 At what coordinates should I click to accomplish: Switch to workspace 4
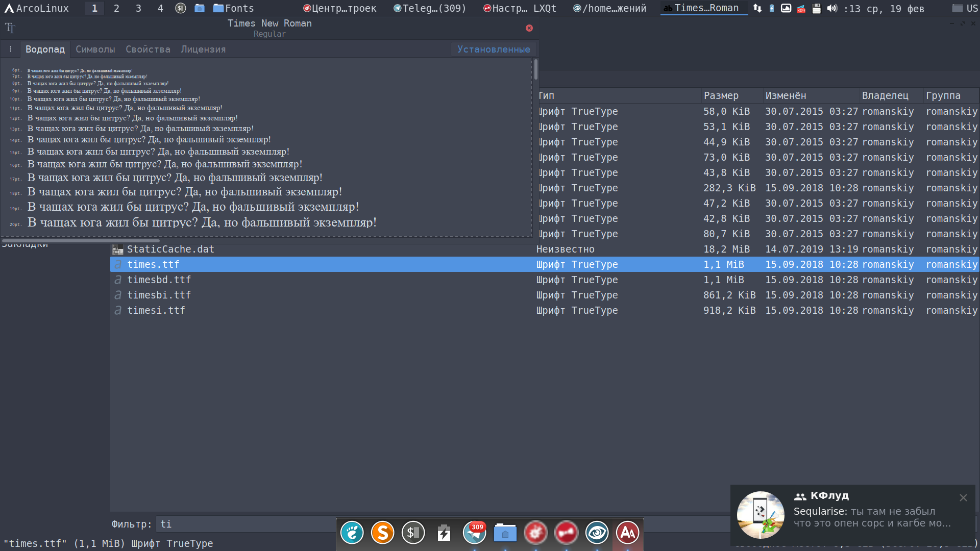[160, 8]
